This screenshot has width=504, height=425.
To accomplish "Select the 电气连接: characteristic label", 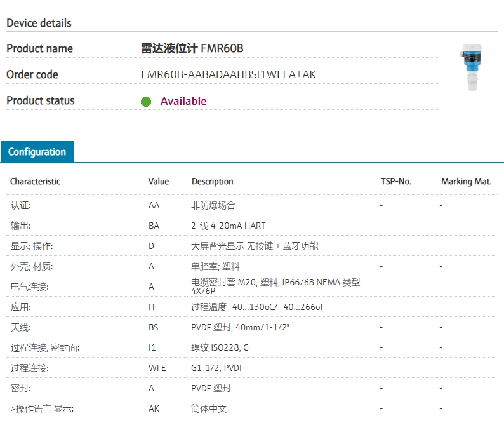I will [30, 287].
